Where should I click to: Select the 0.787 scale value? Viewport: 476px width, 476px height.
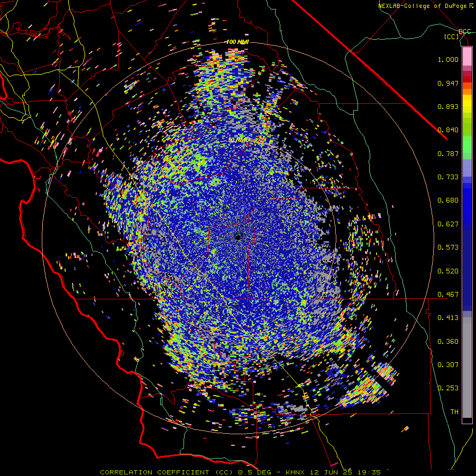point(448,153)
